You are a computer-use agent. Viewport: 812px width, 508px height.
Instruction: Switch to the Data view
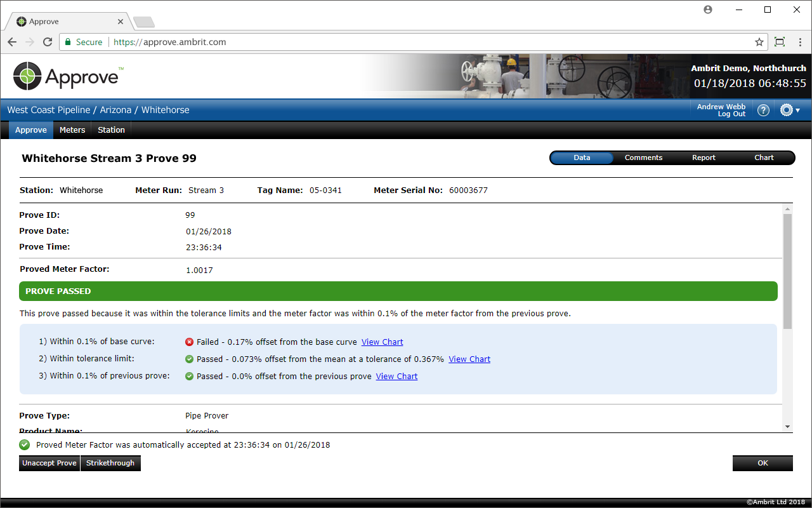pos(582,157)
